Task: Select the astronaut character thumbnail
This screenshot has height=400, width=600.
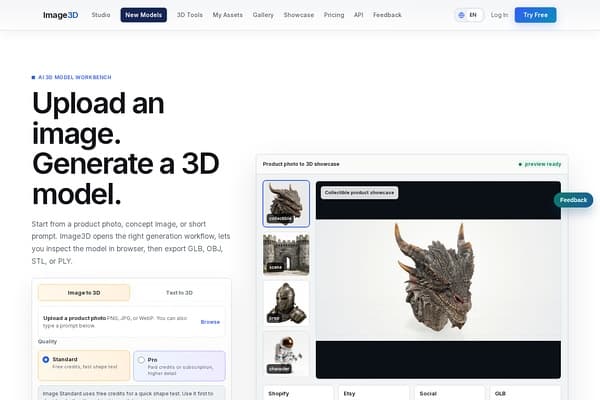Action: pos(286,354)
